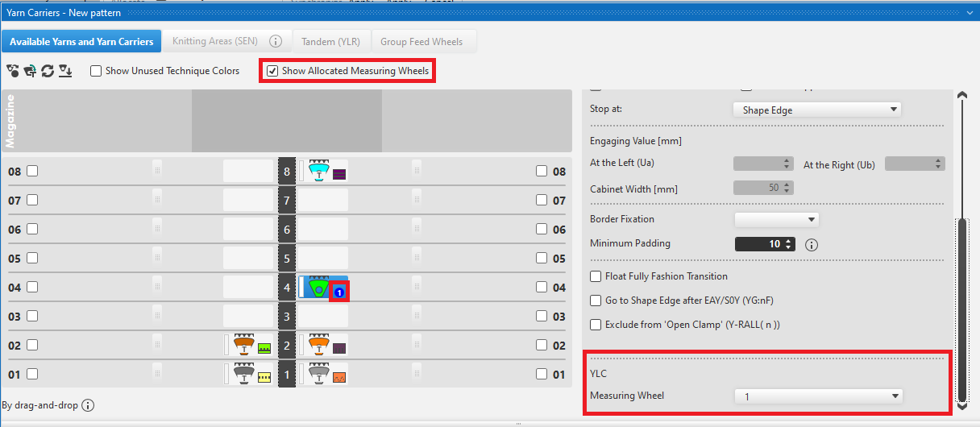This screenshot has width=980, height=427.
Task: Select the gray yarn carrier left of rail 1
Action: point(243,374)
